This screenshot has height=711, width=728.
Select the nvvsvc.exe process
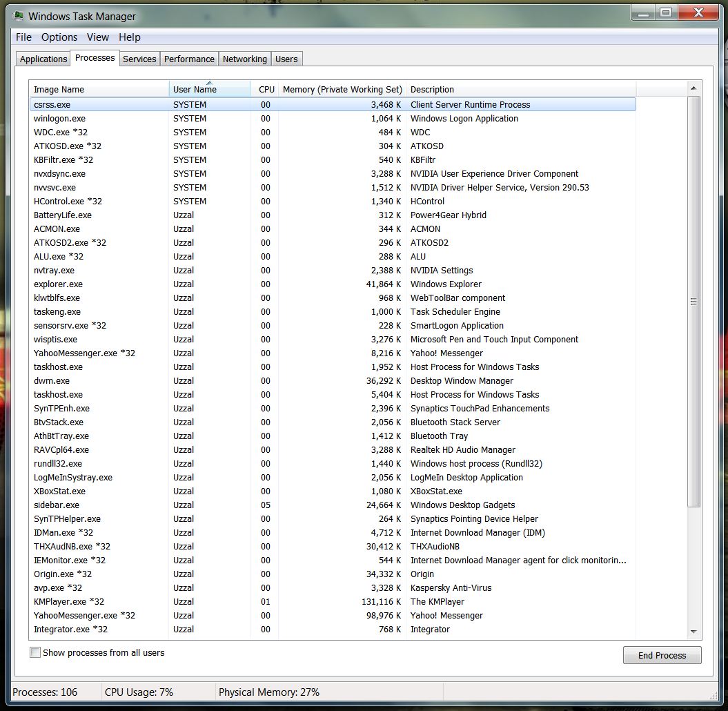pyautogui.click(x=333, y=188)
